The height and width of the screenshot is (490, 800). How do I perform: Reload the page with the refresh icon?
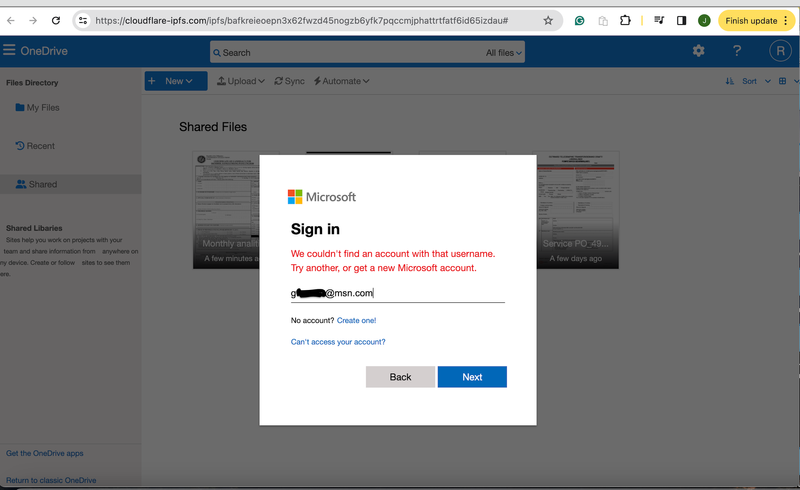56,20
